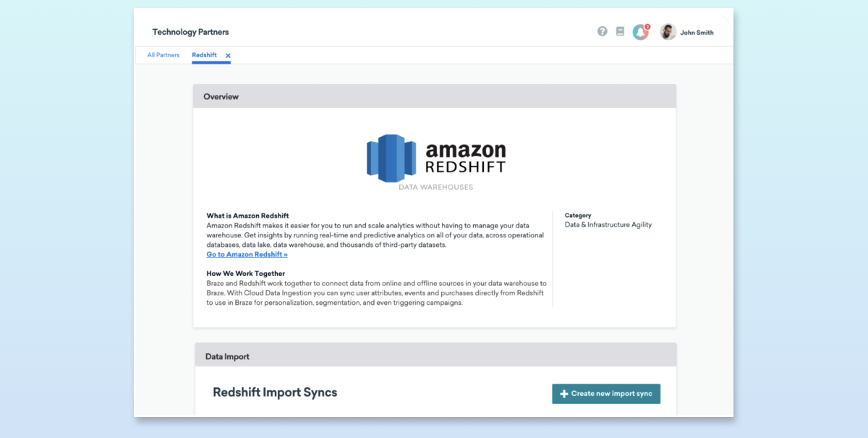
Task: Close the Redshift tab with X
Action: point(228,56)
